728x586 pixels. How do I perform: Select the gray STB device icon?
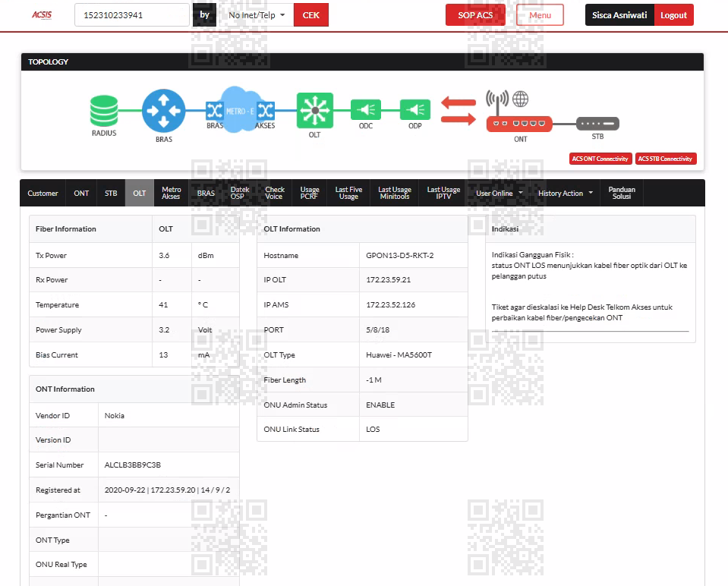(x=597, y=124)
